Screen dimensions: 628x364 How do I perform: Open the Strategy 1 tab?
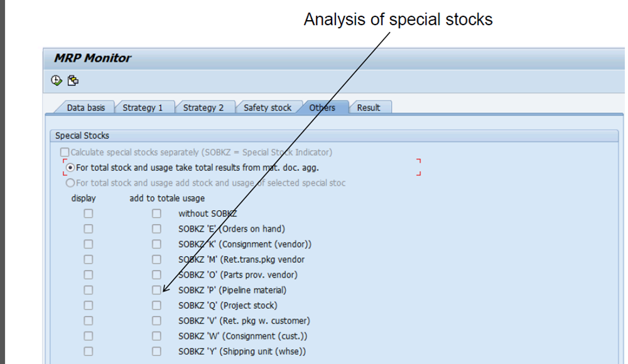144,107
